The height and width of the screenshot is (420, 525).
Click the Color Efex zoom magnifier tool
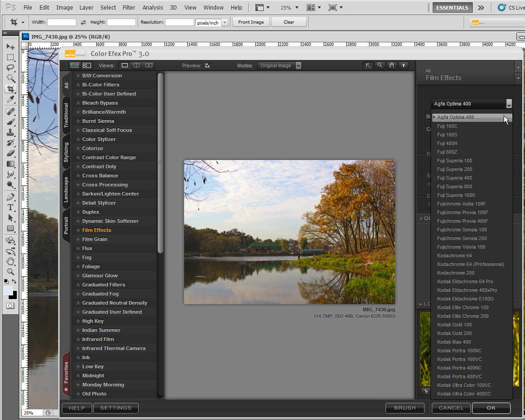380,65
